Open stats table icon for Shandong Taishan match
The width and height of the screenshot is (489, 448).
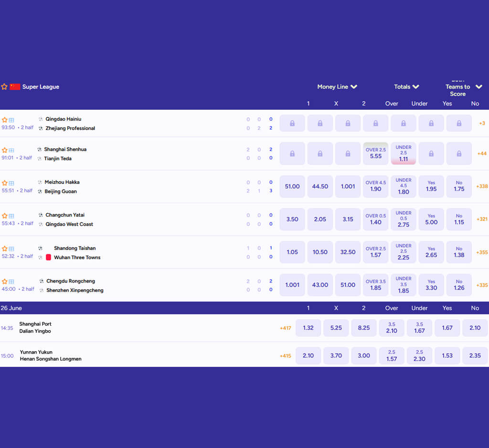[x=11, y=249]
